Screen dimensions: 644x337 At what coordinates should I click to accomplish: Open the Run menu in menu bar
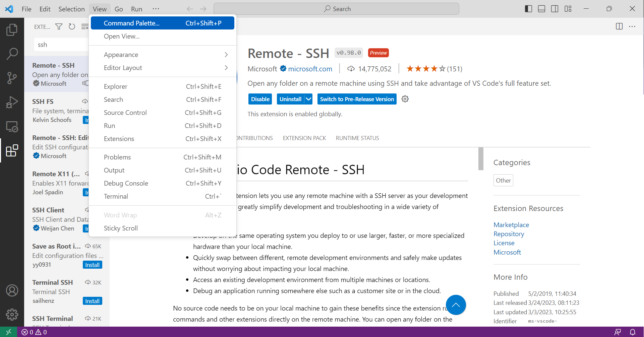tap(136, 9)
